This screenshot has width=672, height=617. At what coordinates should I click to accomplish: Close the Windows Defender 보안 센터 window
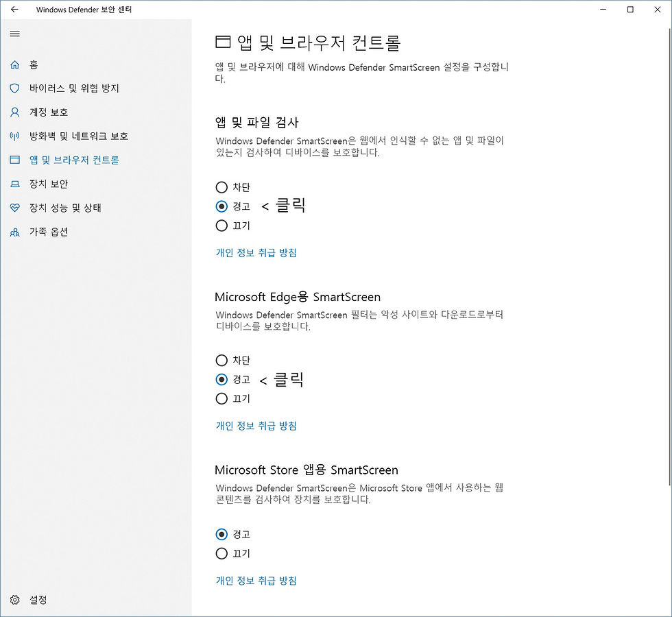click(658, 10)
